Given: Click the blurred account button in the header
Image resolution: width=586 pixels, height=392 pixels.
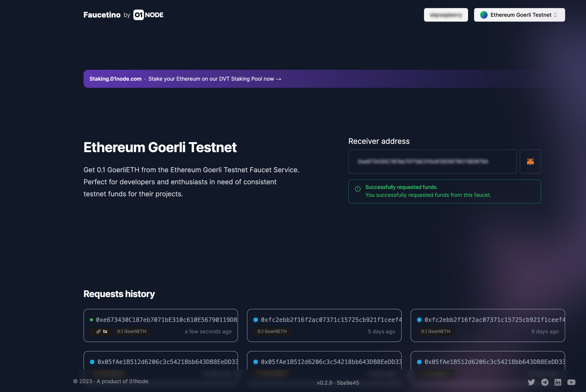Looking at the screenshot, I should coord(446,15).
